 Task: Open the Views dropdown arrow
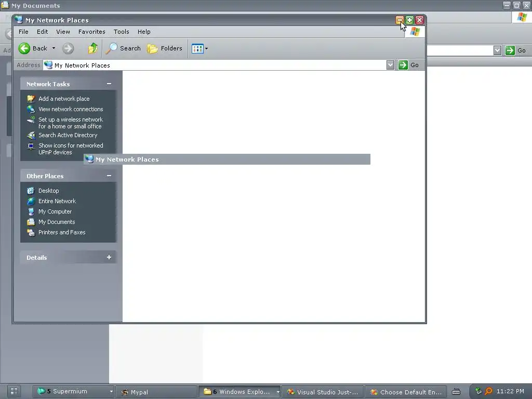click(x=206, y=48)
